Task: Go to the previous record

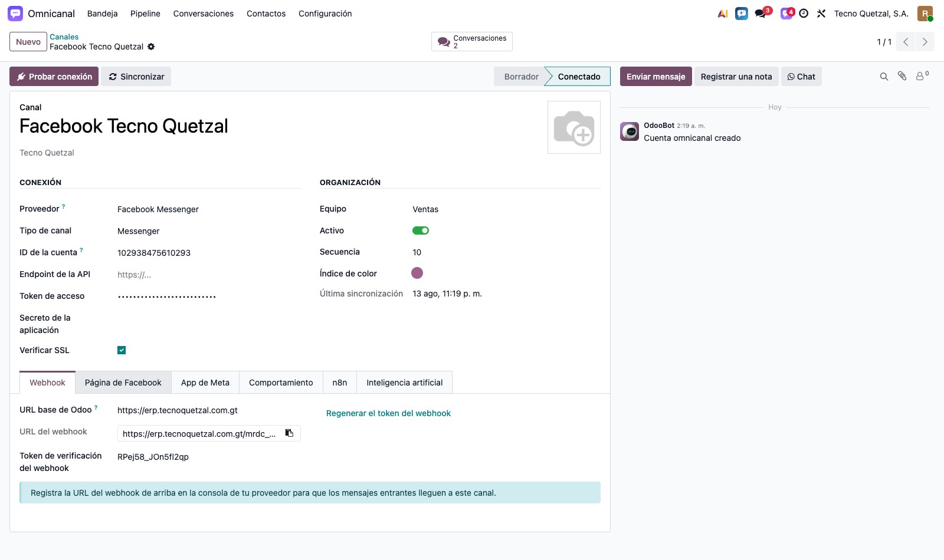Action: 906,42
